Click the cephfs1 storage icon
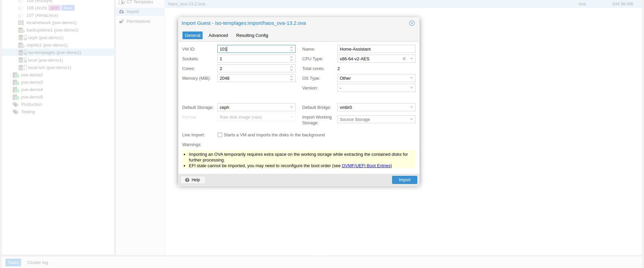644x268 pixels. 21,45
